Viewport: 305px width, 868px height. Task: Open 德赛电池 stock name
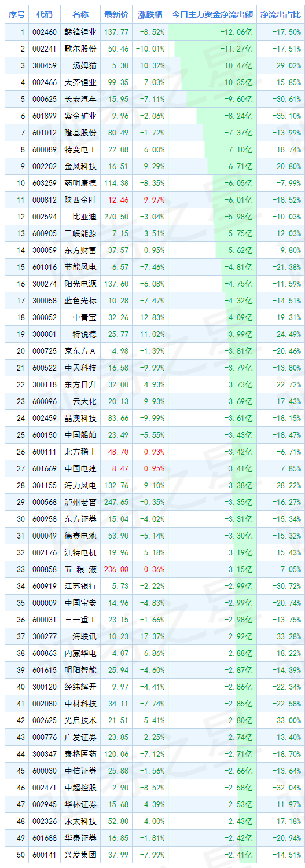pos(80,536)
